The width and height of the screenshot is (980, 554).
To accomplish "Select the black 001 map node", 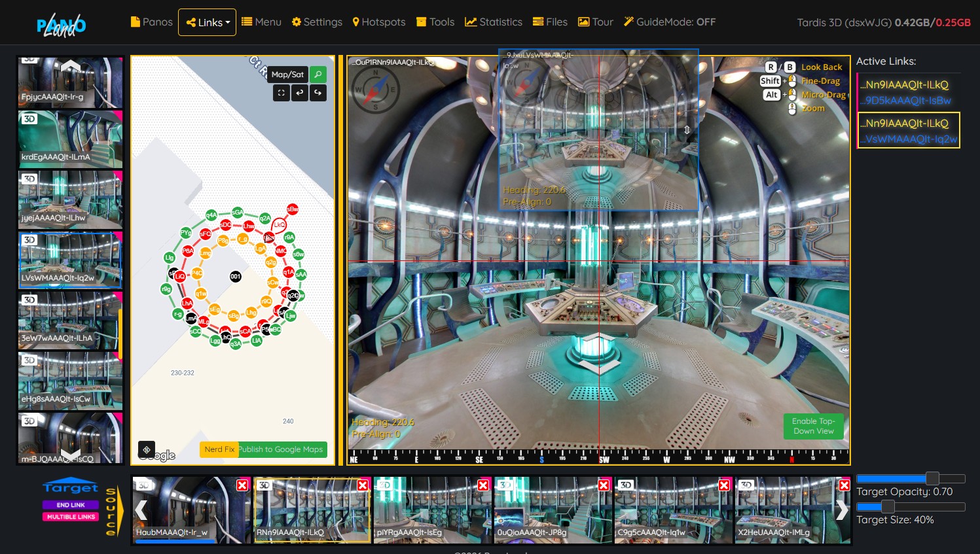I will 236,277.
